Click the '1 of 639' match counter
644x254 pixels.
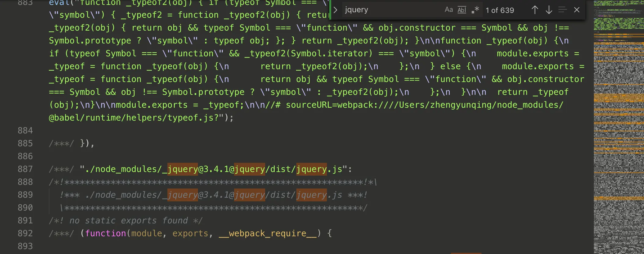(500, 10)
